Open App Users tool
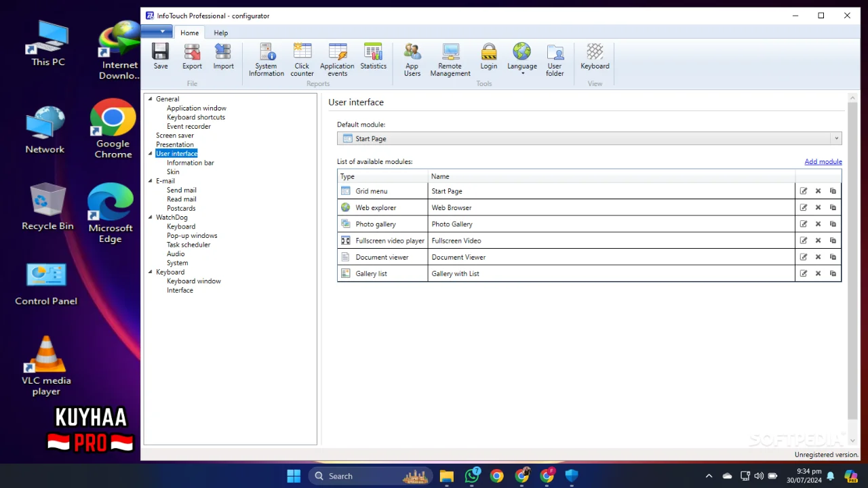This screenshot has height=488, width=868. point(412,60)
